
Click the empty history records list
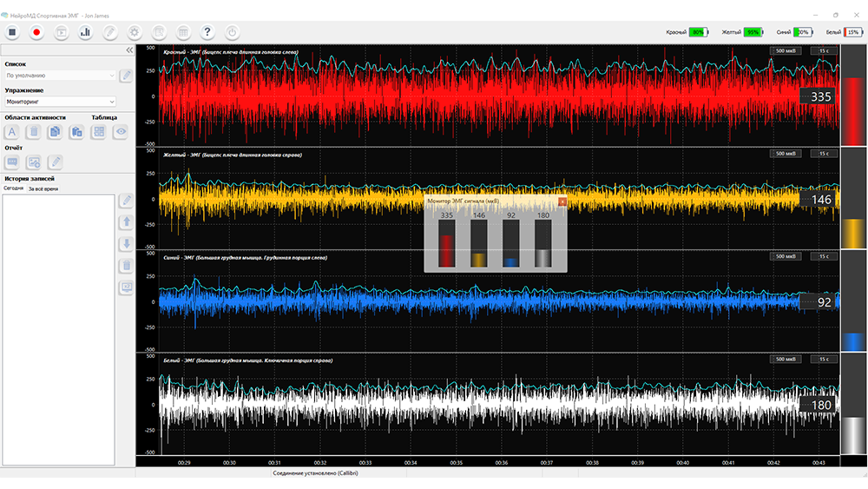tap(59, 329)
